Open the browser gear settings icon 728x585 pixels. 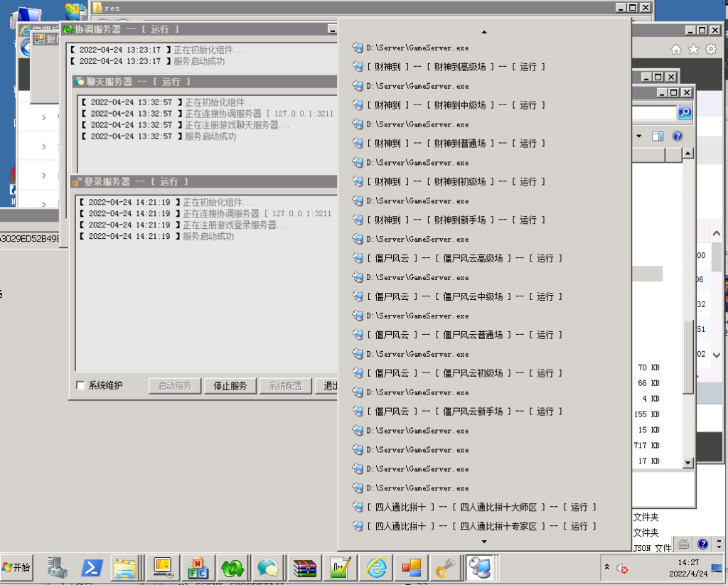point(710,49)
